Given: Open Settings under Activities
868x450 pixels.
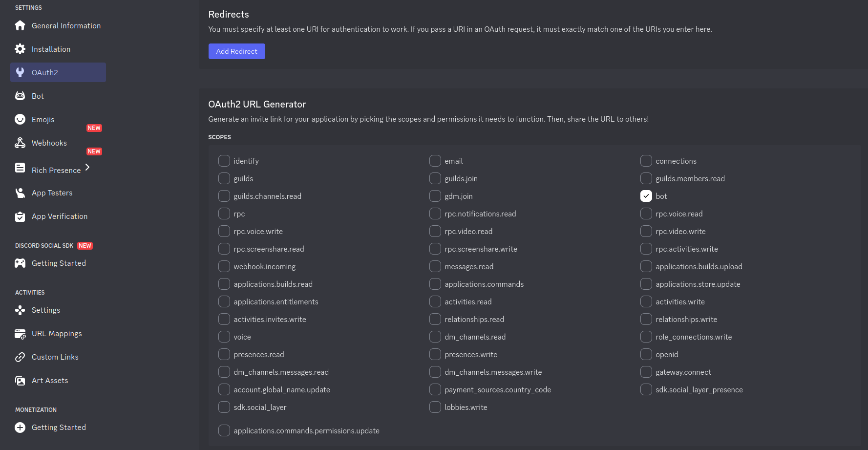Looking at the screenshot, I should pos(46,310).
